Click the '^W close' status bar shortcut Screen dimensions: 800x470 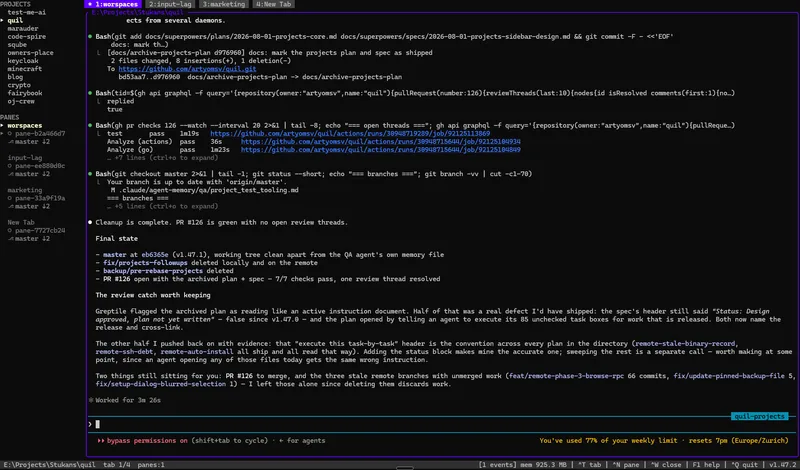click(665, 465)
